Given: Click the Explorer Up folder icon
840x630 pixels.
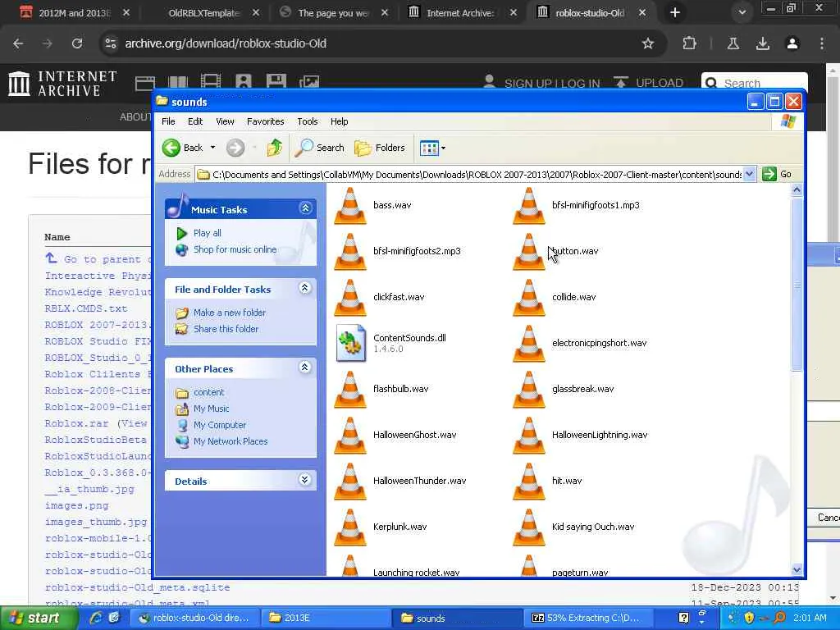Looking at the screenshot, I should tap(274, 148).
